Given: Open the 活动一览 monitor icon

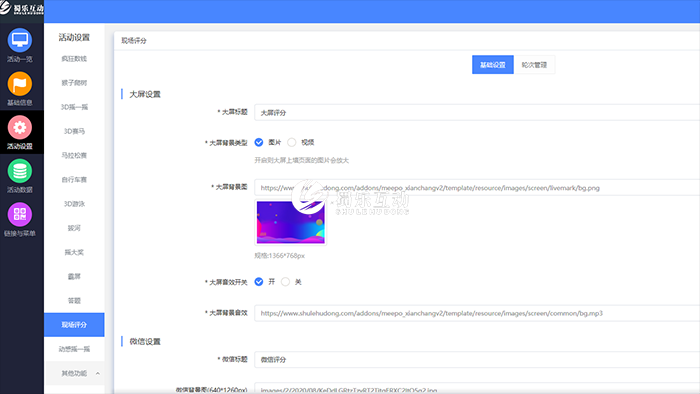Looking at the screenshot, I should click(20, 40).
